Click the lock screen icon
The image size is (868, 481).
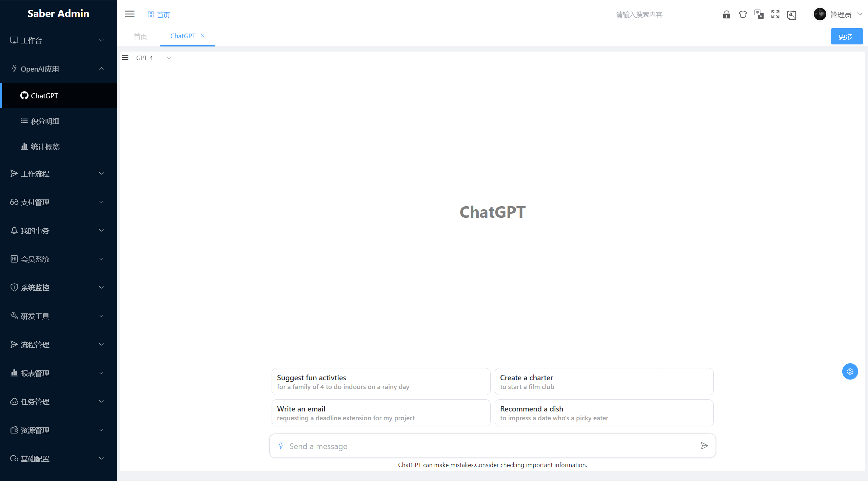(726, 14)
